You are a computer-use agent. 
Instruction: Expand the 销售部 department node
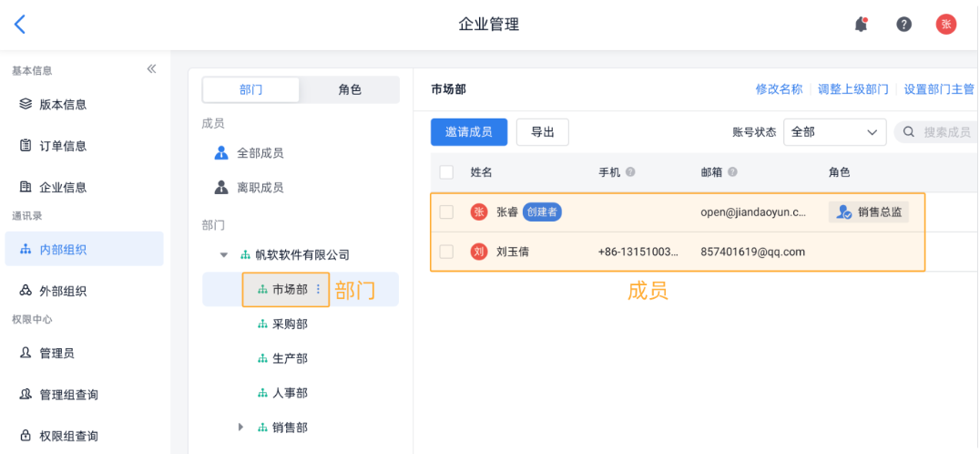pos(241,427)
